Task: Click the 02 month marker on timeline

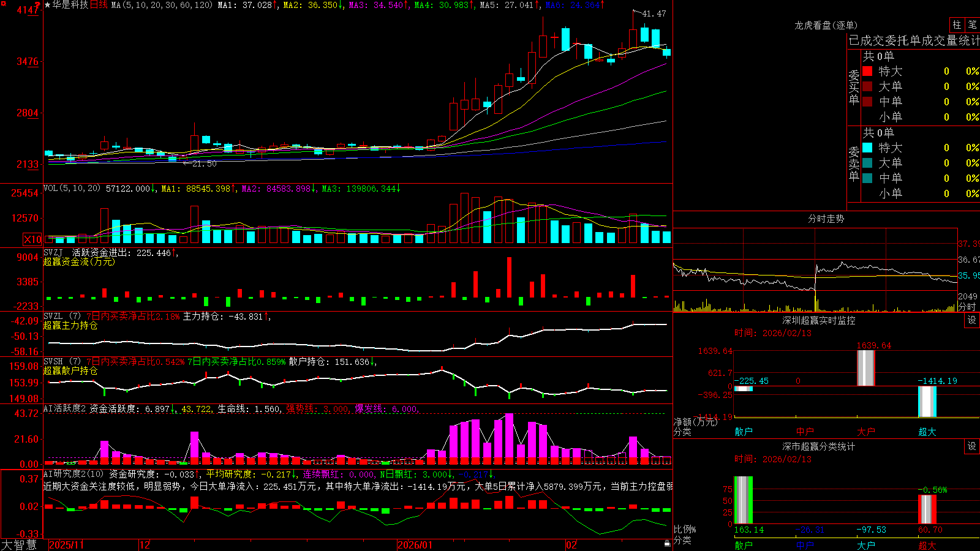Action: coord(571,545)
